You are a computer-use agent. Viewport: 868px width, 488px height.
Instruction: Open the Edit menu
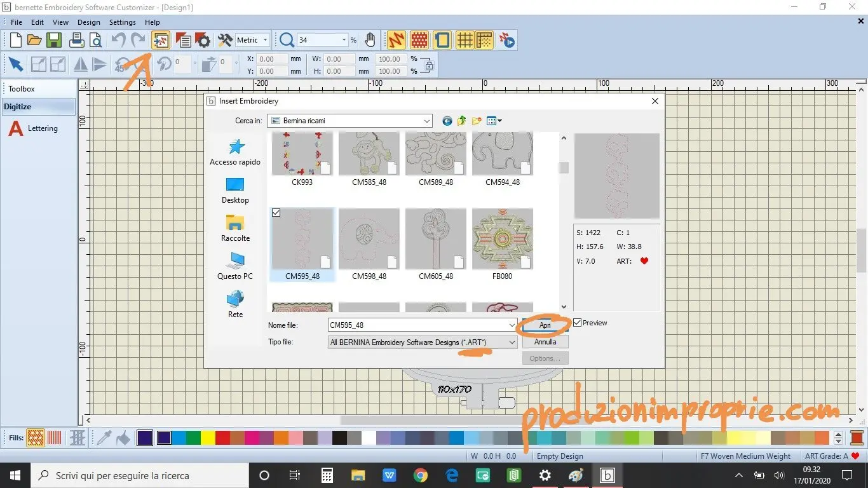(x=37, y=22)
